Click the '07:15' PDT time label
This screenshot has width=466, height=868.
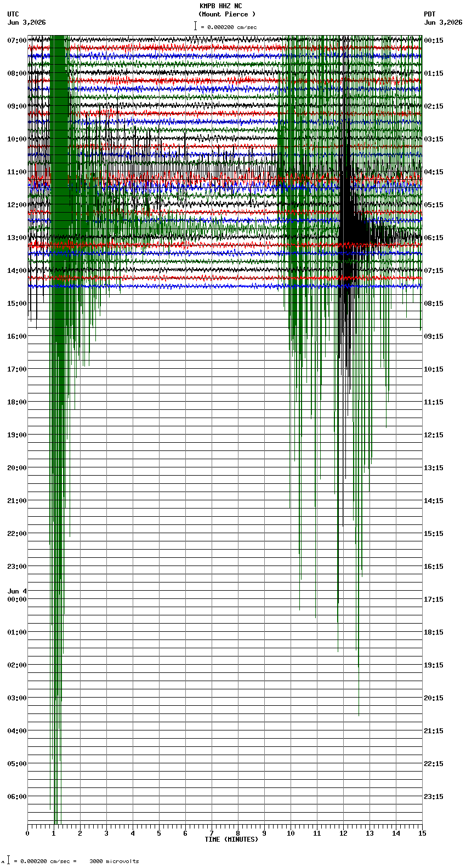[434, 271]
